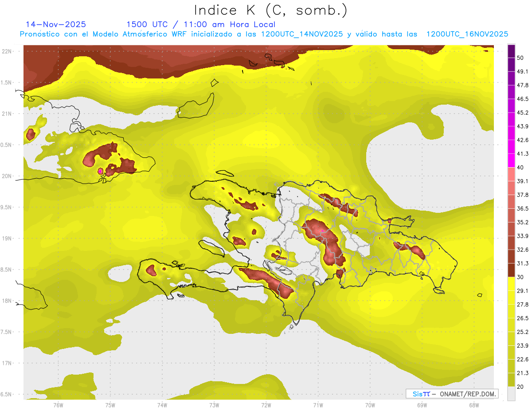This screenshot has height=411, width=532.
Task: Click the colorbar value "39.1"
Action: (523, 181)
